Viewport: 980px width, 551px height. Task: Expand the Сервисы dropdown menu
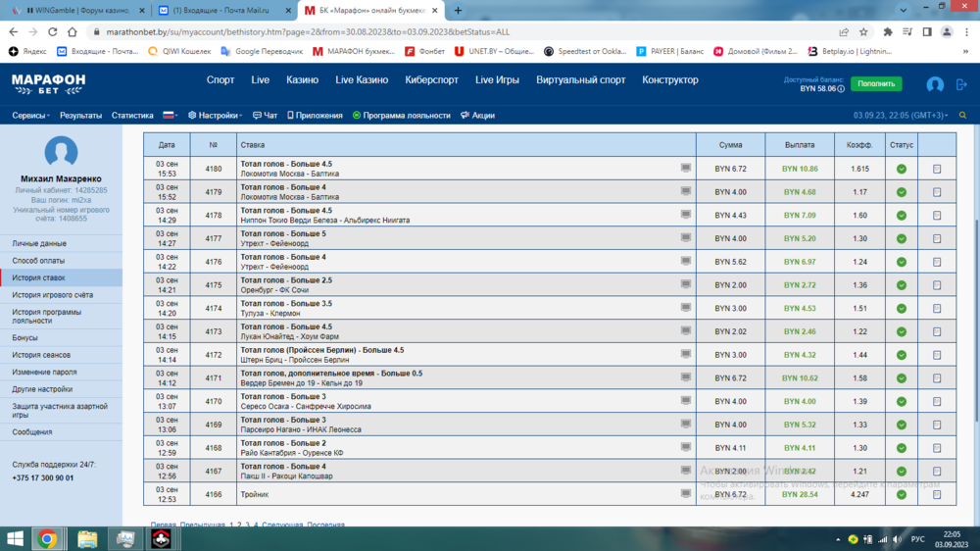click(x=32, y=116)
